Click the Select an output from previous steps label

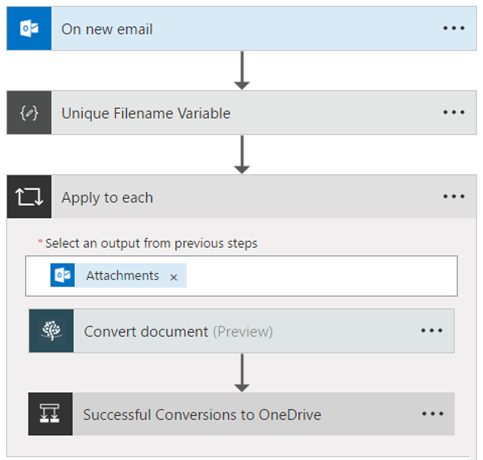[151, 243]
